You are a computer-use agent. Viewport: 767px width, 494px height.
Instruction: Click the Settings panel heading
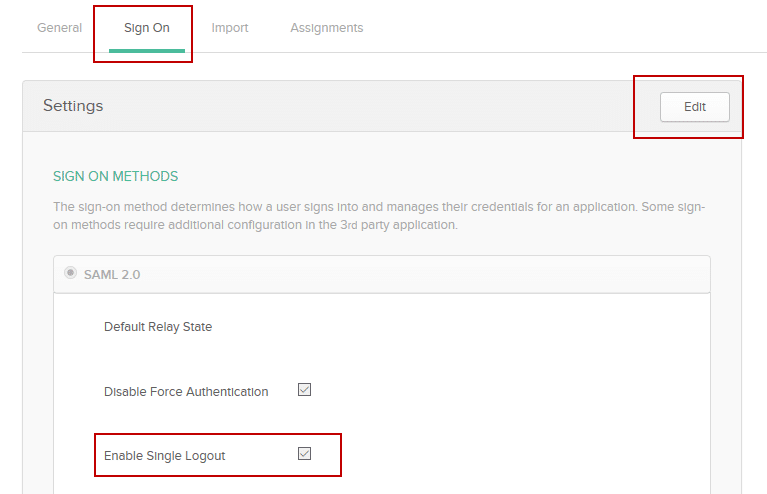[73, 106]
